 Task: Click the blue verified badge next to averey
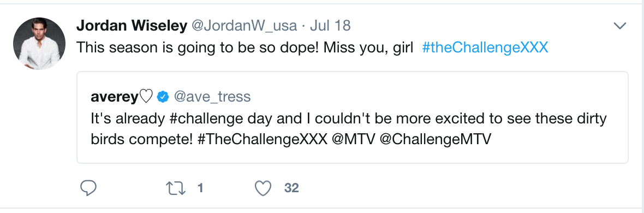point(163,97)
